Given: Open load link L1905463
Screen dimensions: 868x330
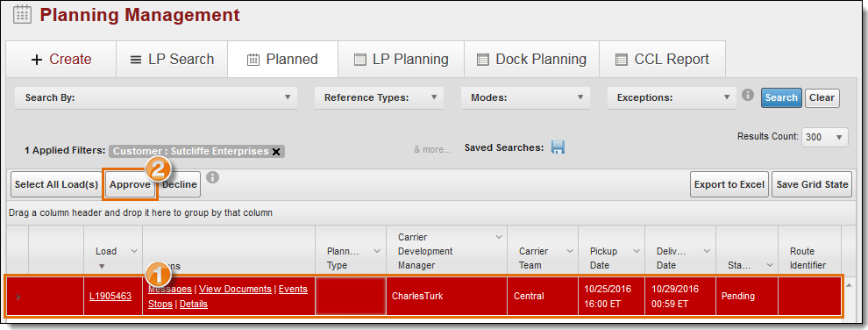Looking at the screenshot, I should click(x=110, y=296).
